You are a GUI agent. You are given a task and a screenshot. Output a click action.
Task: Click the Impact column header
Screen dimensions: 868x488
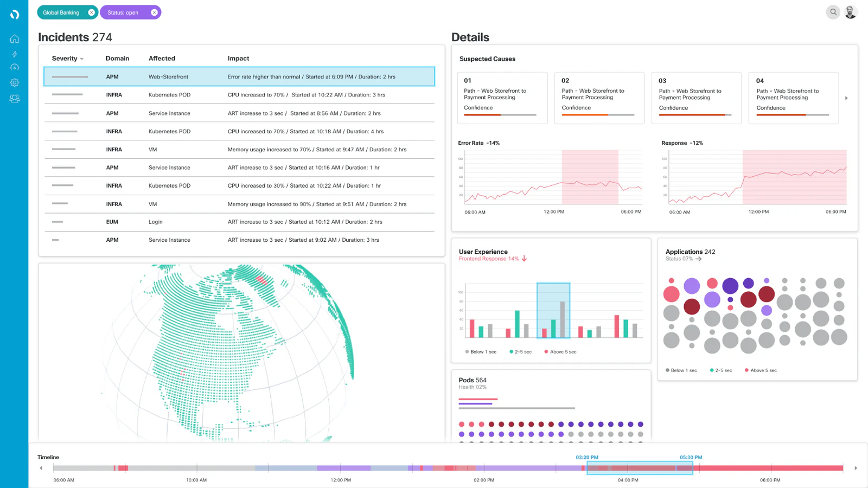[x=238, y=59]
